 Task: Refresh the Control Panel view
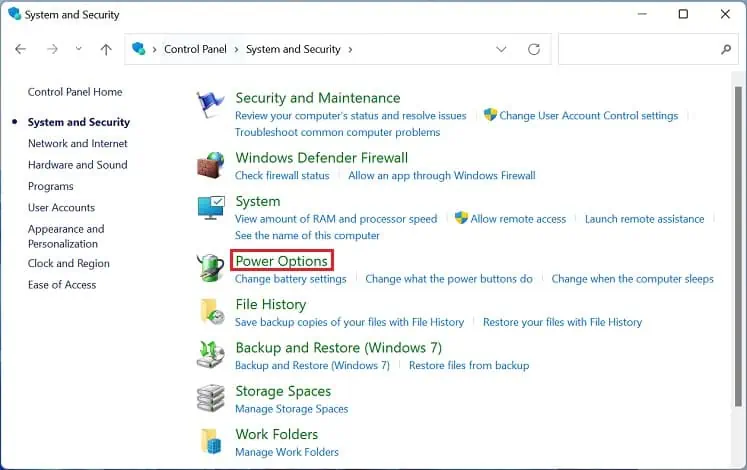click(534, 49)
